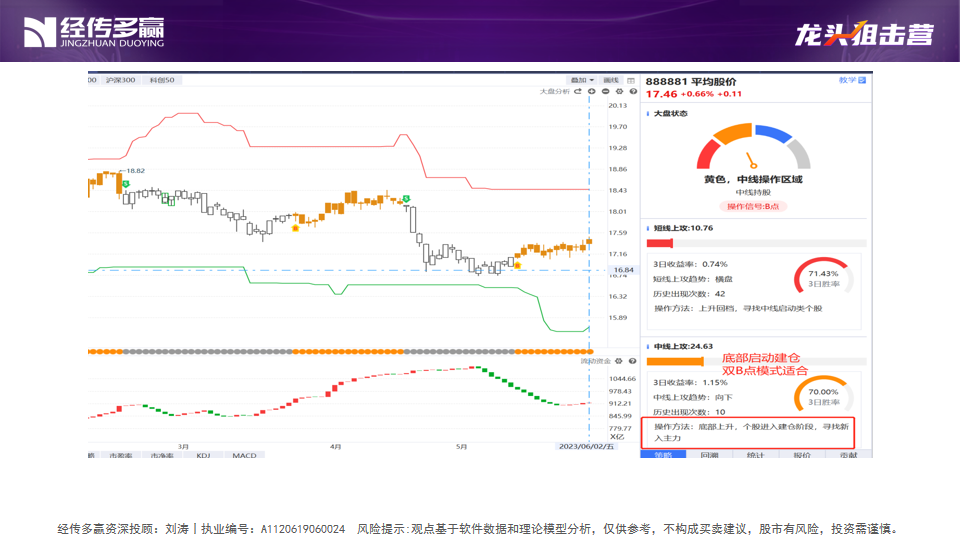Click the 流动资金 label
Viewport: 960px width, 540px height.
596,361
